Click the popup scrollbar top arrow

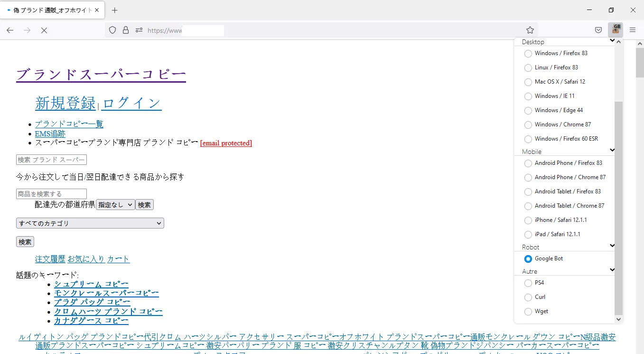pyautogui.click(x=618, y=42)
